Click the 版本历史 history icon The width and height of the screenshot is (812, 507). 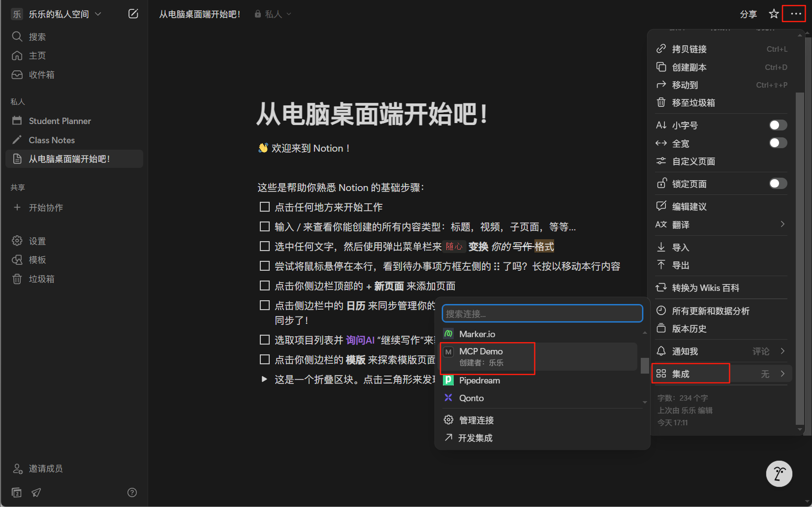click(661, 328)
